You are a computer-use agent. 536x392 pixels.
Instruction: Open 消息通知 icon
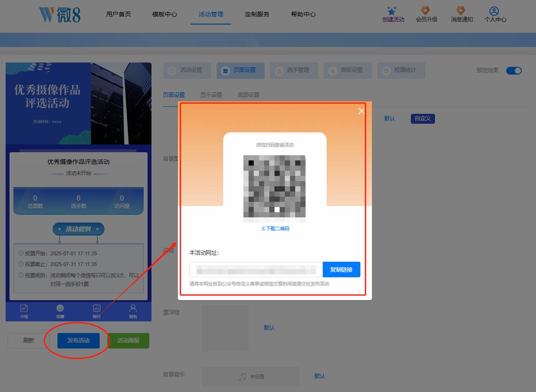[x=461, y=11]
